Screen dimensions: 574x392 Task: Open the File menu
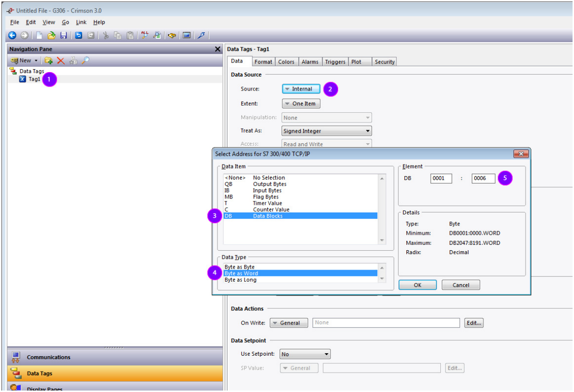(x=15, y=22)
